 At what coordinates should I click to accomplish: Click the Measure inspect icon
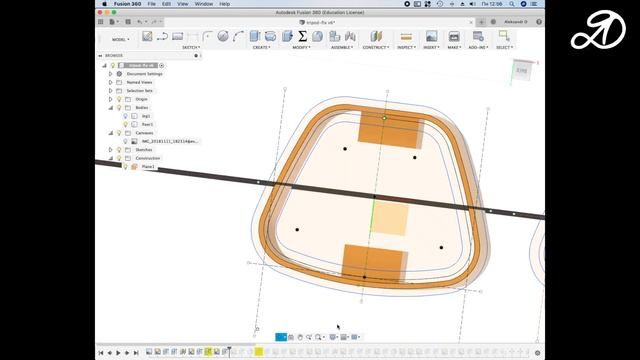(406, 37)
